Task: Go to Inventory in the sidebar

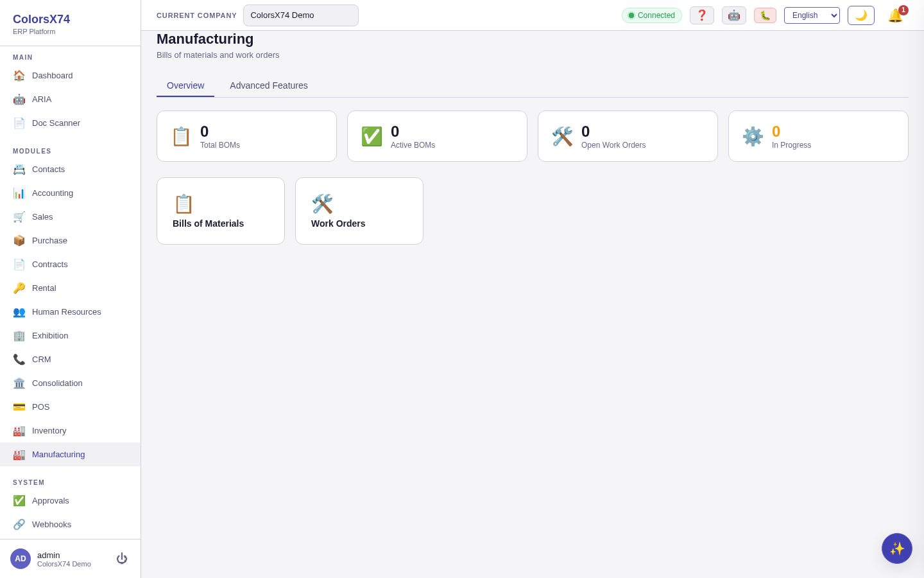Action: [71, 430]
